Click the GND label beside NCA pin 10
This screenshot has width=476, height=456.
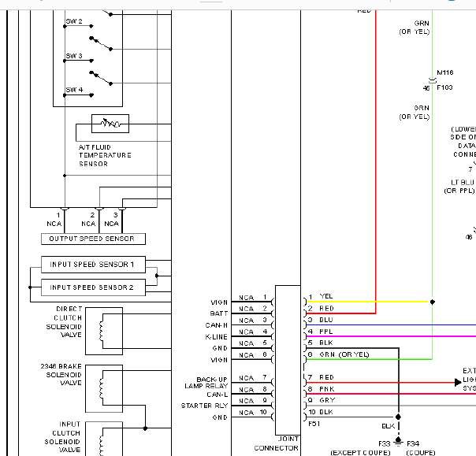pyautogui.click(x=220, y=417)
